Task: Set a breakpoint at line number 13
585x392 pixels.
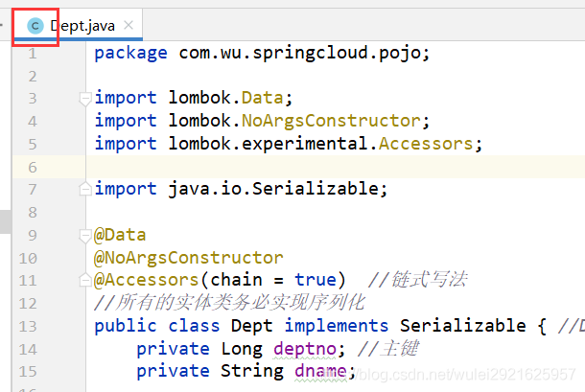Action: point(29,325)
